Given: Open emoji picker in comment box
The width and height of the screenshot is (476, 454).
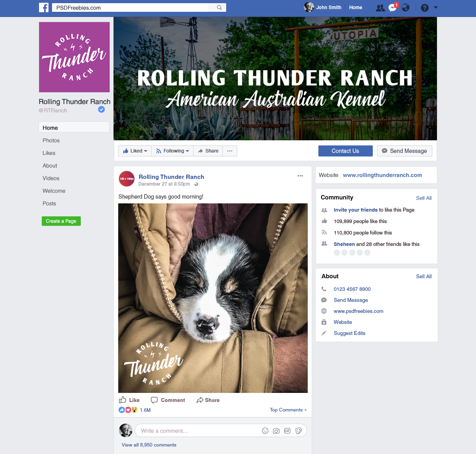Looking at the screenshot, I should pos(265,431).
